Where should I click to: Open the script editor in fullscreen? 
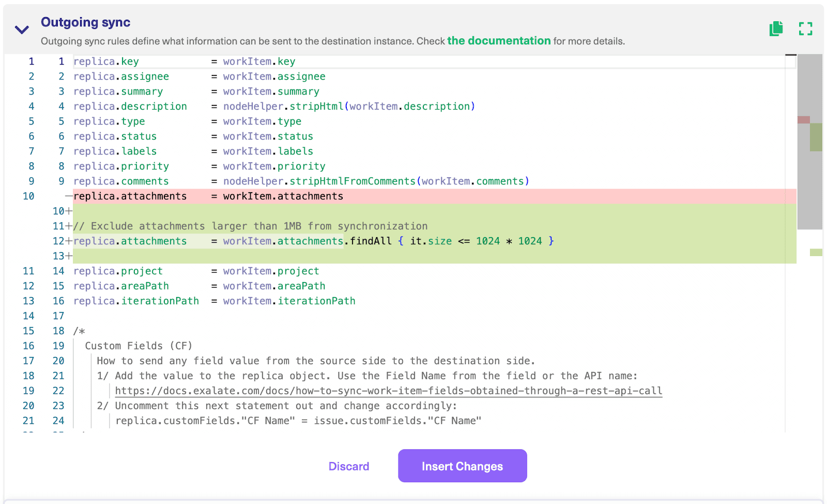[805, 28]
